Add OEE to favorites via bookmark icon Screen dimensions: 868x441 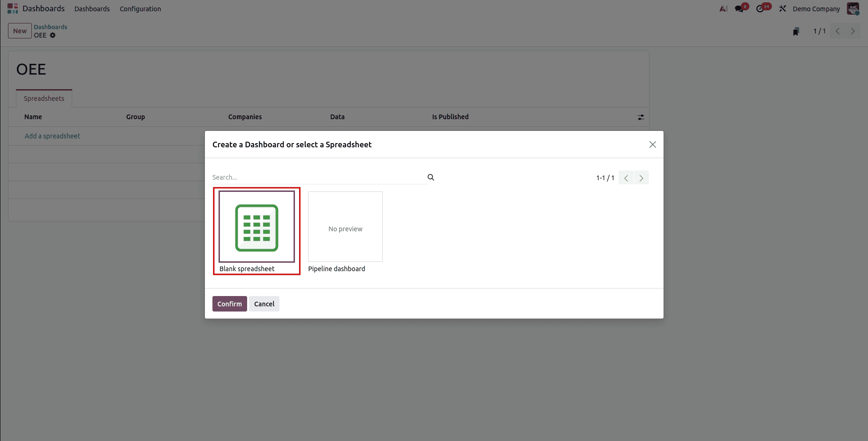click(x=795, y=31)
